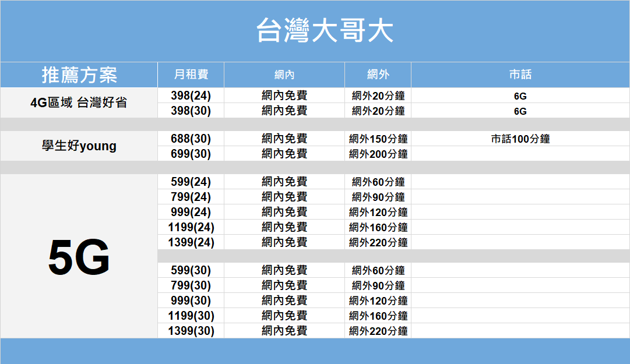
Task: Click 網外120分鐘 in the 999(24) row
Action: (x=378, y=212)
